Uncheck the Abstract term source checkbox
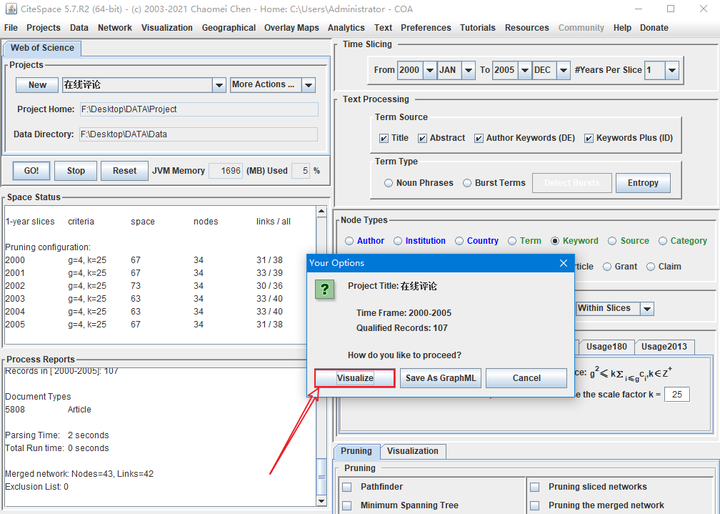 click(x=423, y=138)
